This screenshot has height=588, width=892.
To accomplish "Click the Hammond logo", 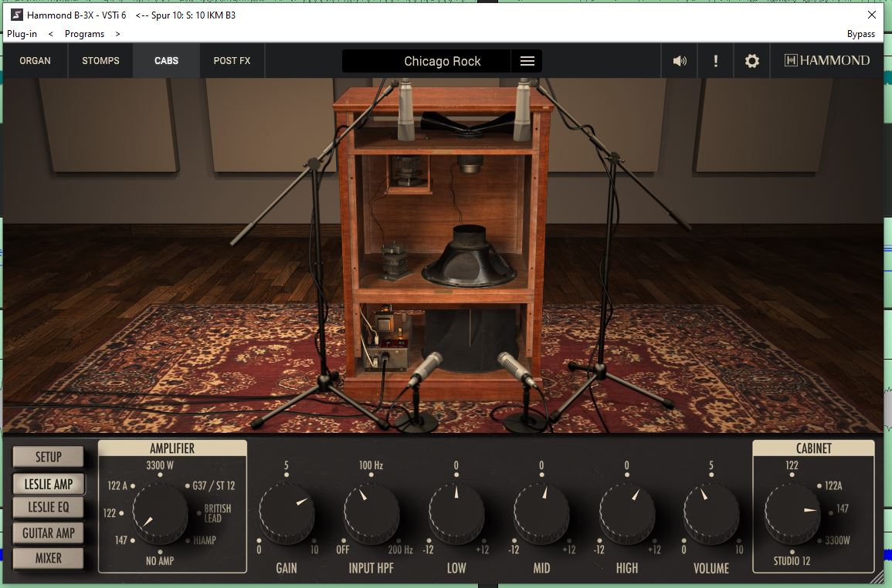I will (x=826, y=60).
